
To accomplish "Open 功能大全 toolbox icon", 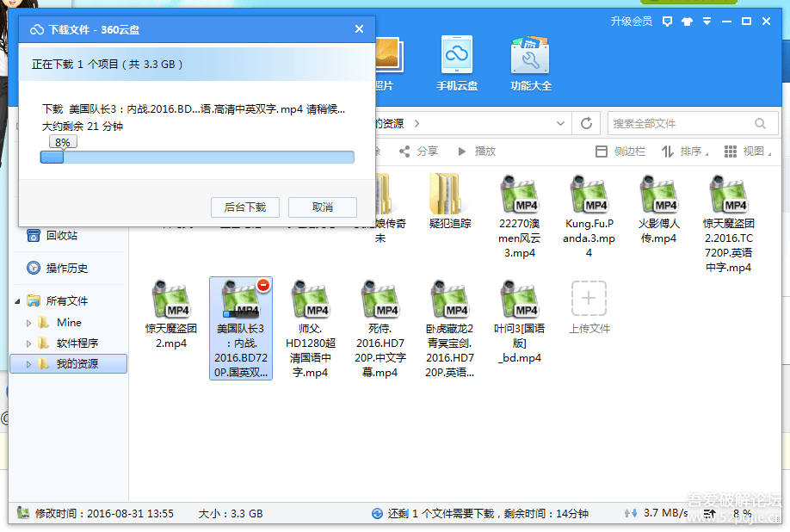I will 530,64.
